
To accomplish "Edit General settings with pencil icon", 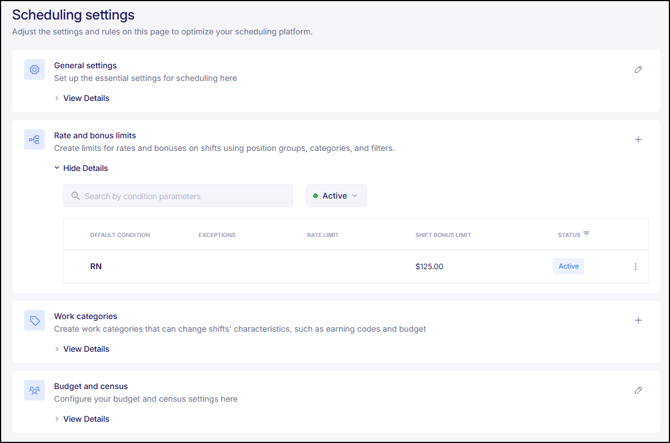I will point(638,70).
